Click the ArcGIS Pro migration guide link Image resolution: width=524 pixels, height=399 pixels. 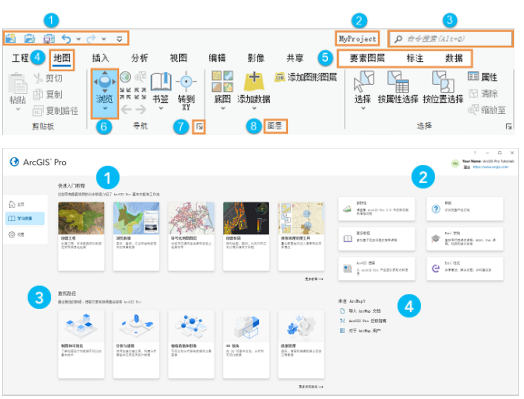tap(363, 321)
